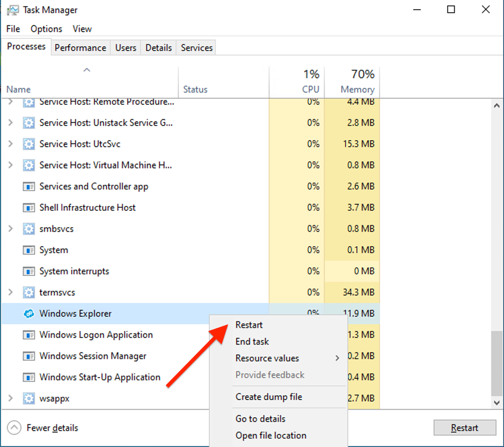The width and height of the screenshot is (504, 447).
Task: Switch to the Performance tab
Action: pos(80,47)
